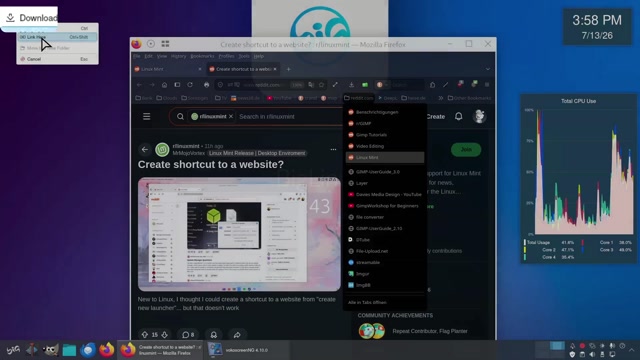Open the History menu in Firefox

click(x=178, y=56)
